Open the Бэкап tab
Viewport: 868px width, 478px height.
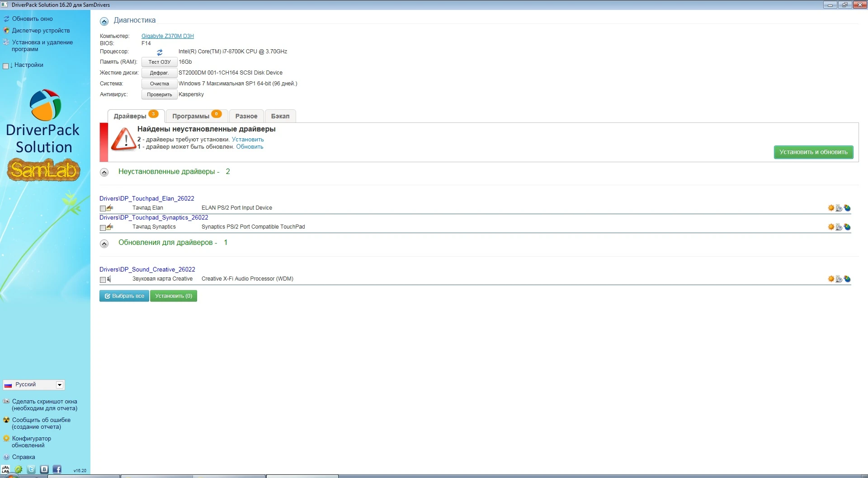(280, 116)
